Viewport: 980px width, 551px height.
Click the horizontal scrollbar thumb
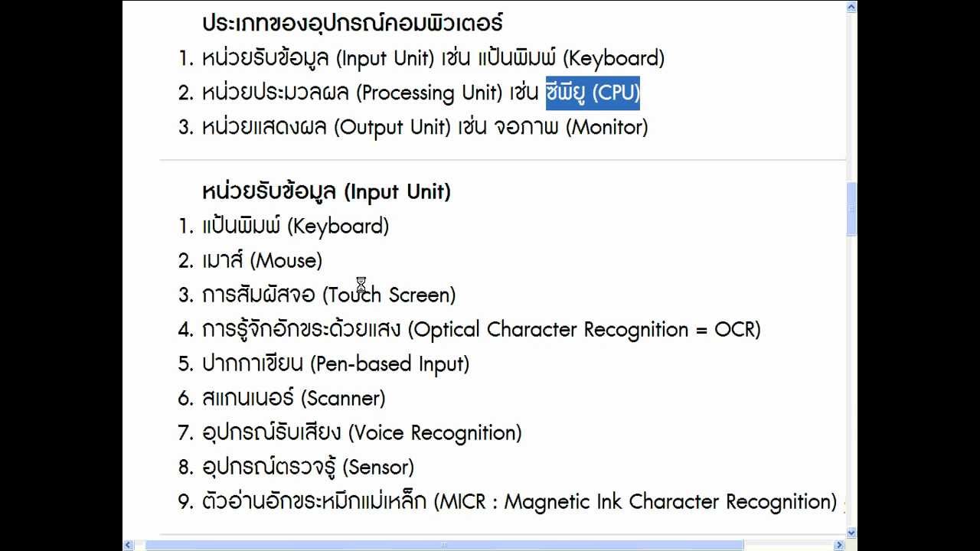tap(444, 545)
